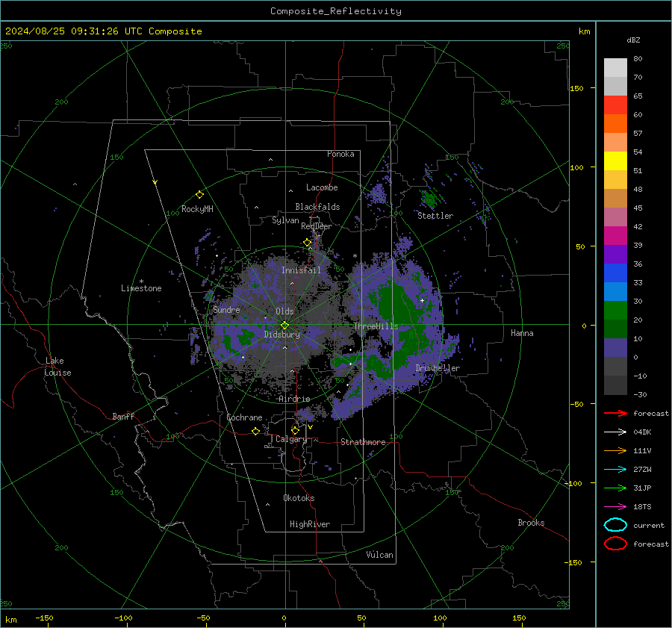Click the white cross marker inside ThreeHills echo
Viewport: 672px width, 628px height.
[422, 300]
